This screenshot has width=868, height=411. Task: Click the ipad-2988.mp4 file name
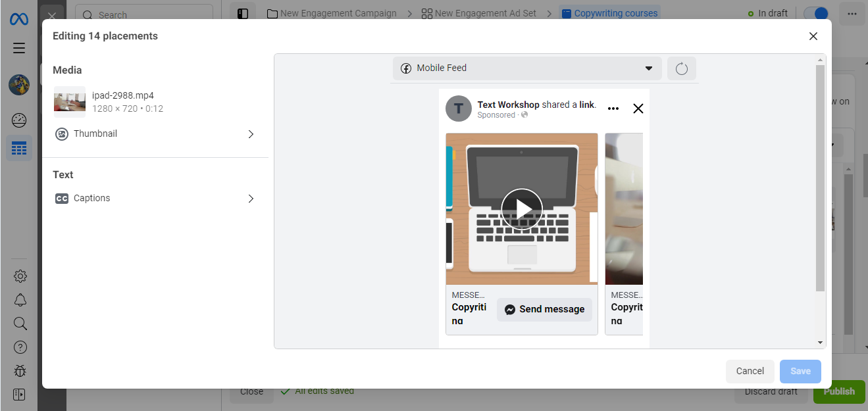pyautogui.click(x=123, y=95)
